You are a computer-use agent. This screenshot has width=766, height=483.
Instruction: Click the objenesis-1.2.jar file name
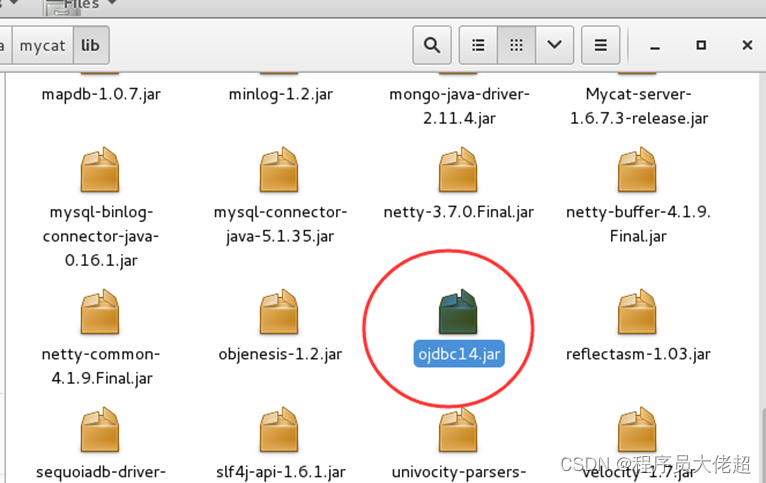point(280,354)
